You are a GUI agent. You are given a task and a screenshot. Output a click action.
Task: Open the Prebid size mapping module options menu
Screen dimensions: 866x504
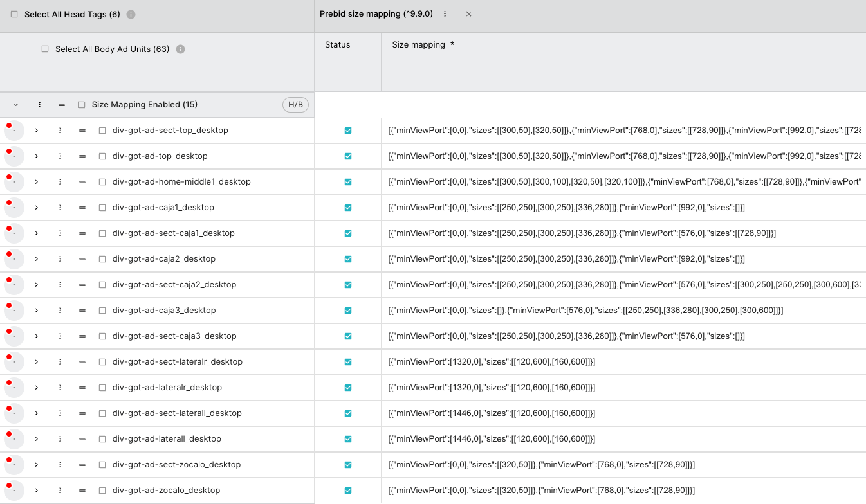(445, 14)
